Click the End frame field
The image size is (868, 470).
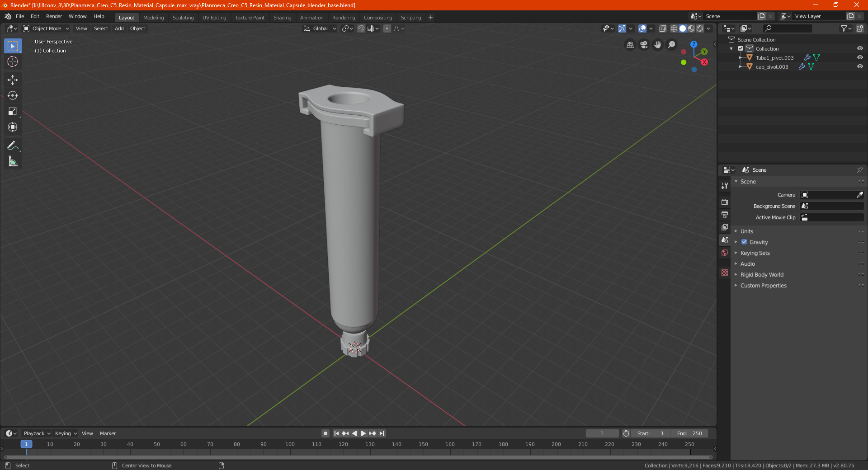pyautogui.click(x=689, y=433)
